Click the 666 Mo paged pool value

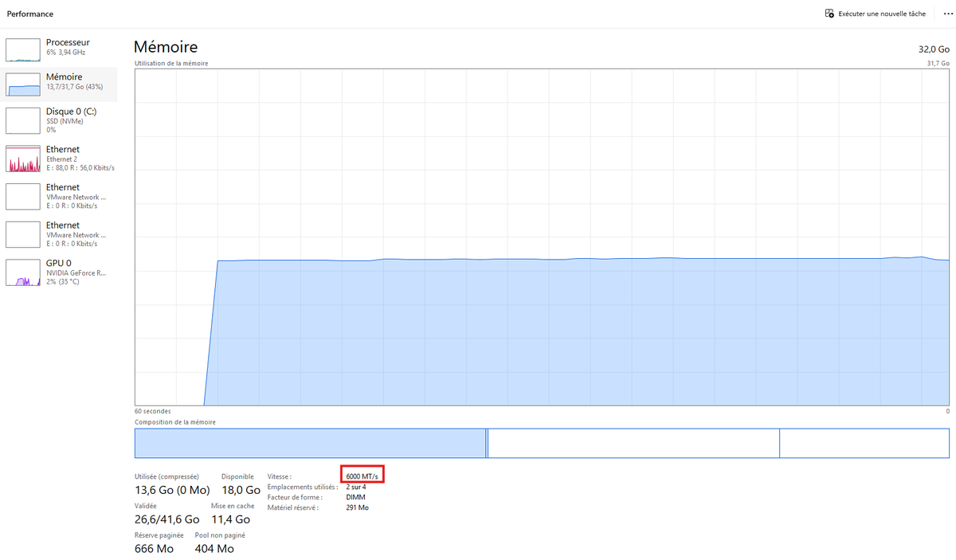tap(155, 549)
